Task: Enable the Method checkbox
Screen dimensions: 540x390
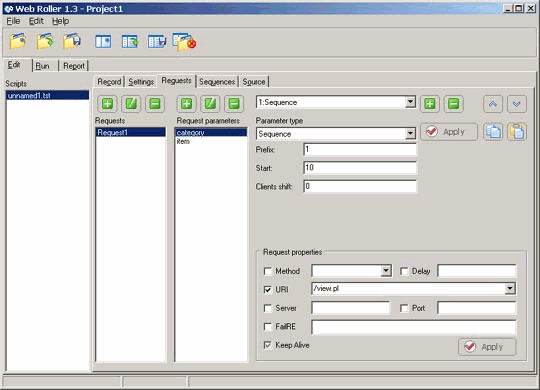Action: click(268, 271)
